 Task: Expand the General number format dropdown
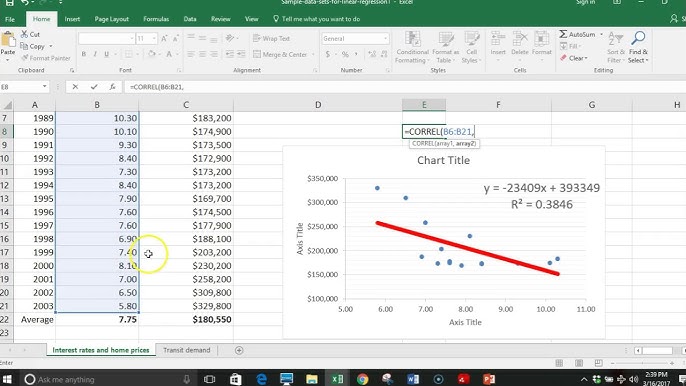tap(385, 39)
